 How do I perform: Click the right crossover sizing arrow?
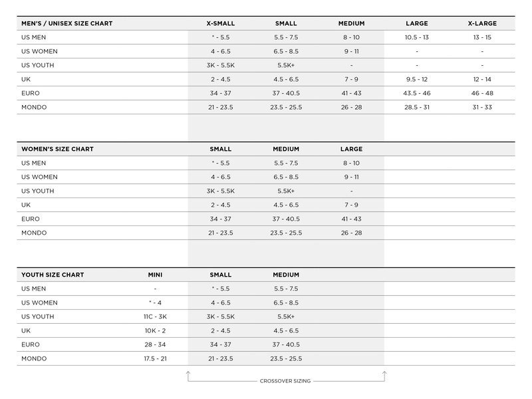[x=384, y=374]
